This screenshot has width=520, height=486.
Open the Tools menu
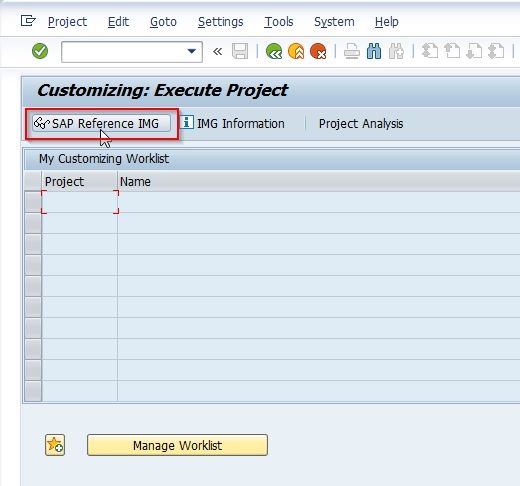tap(279, 22)
